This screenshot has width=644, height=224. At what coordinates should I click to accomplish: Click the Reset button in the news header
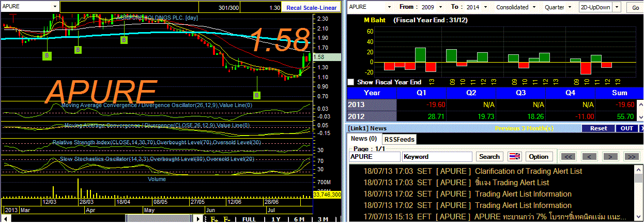click(x=599, y=128)
